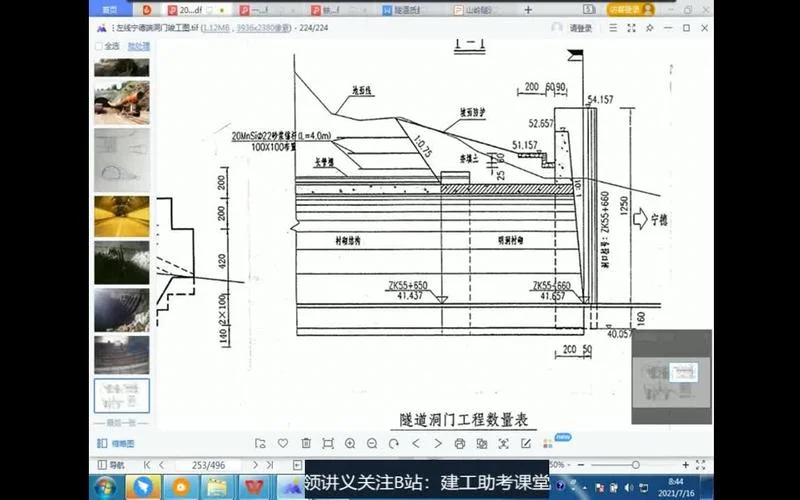Open the Windows Start button
The image size is (800, 500).
106,487
